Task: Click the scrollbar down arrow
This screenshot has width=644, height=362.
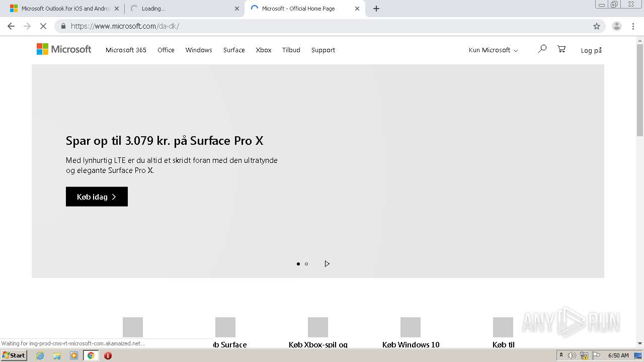Action: [x=640, y=343]
